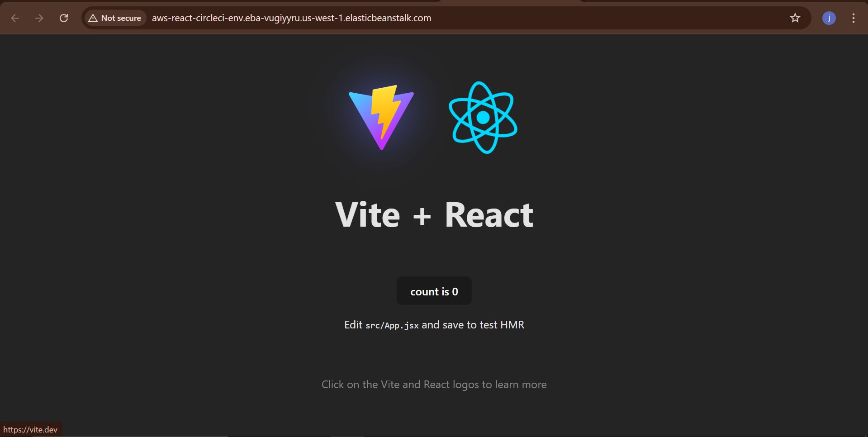This screenshot has height=437, width=868.
Task: Click the browser back arrow
Action: pos(15,18)
